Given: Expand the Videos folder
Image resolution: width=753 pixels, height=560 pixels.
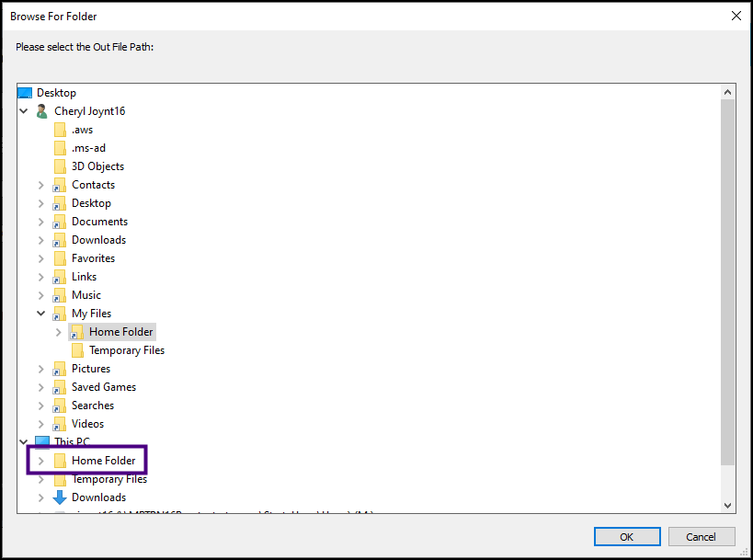Looking at the screenshot, I should 40,424.
